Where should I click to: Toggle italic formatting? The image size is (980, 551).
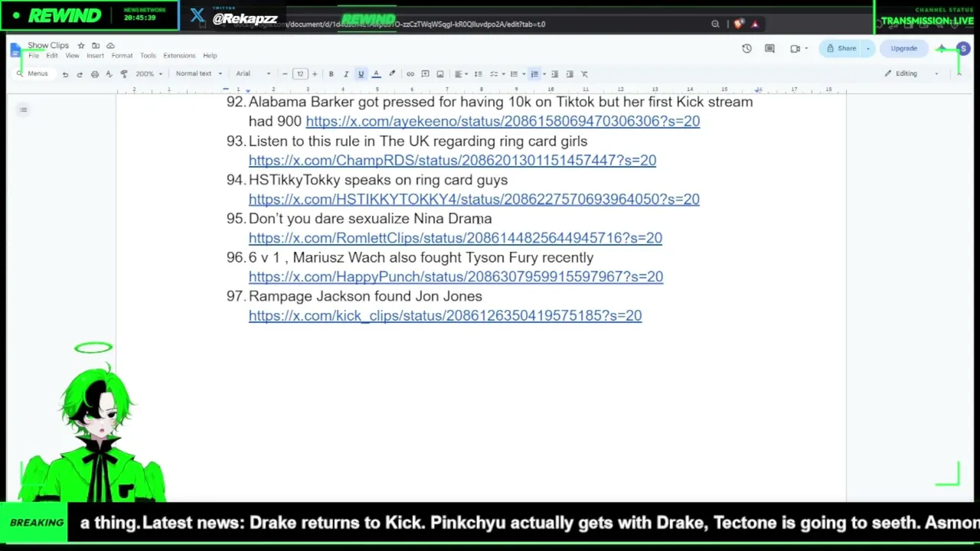pos(346,74)
